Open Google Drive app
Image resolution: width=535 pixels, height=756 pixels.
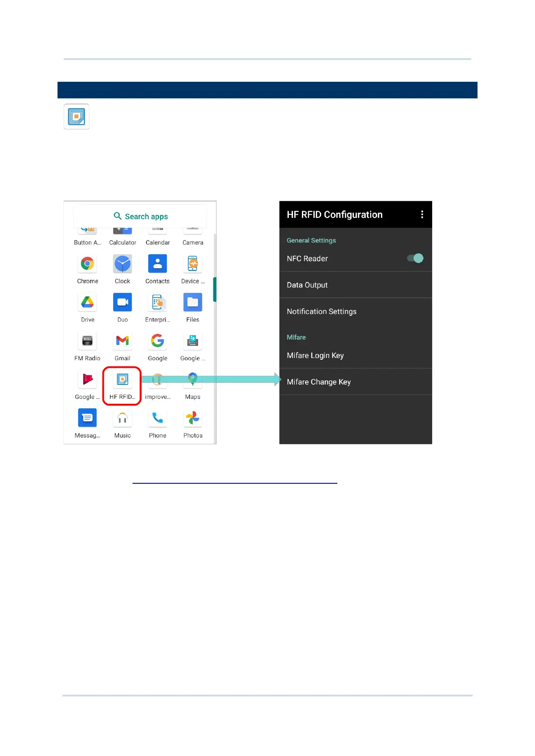88,303
